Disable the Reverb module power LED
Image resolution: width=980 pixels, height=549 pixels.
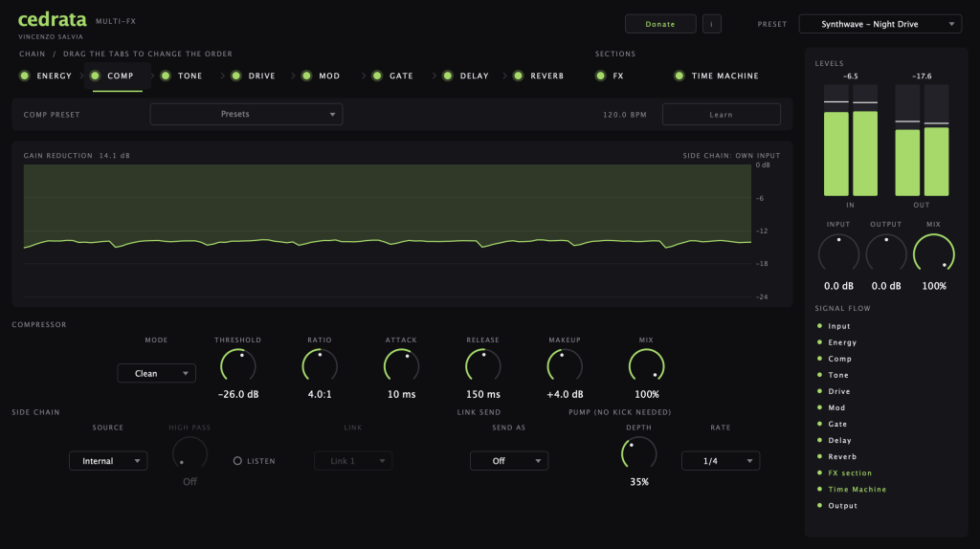(x=518, y=76)
